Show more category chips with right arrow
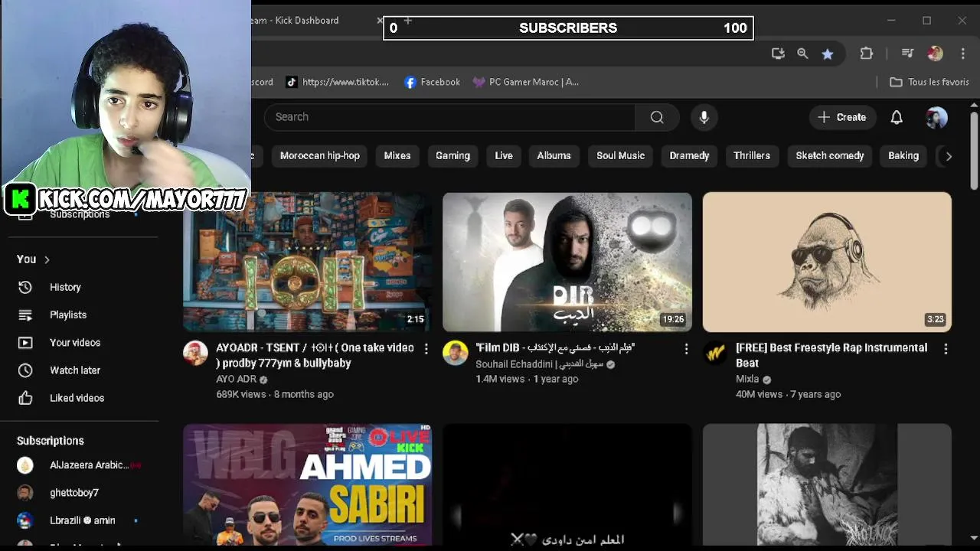 click(948, 155)
